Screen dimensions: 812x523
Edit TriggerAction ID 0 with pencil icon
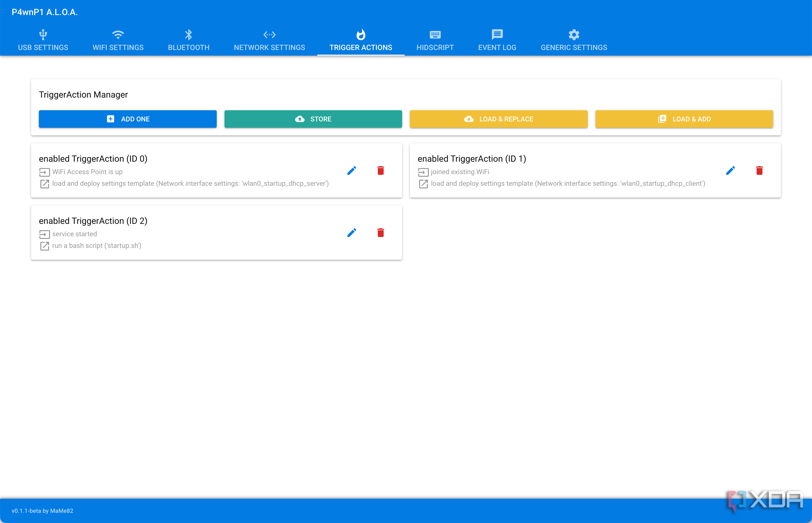pos(352,170)
